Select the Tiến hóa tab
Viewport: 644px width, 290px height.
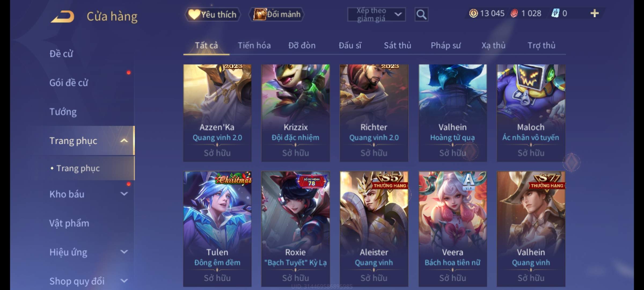[254, 45]
